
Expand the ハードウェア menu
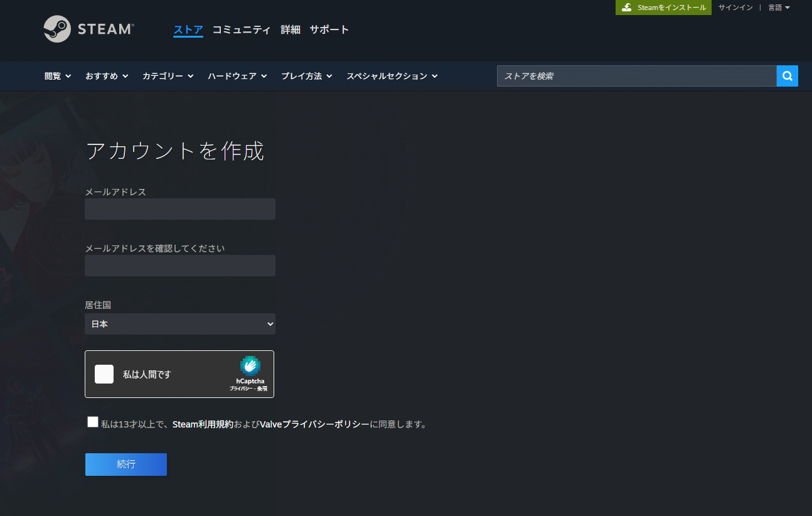pyautogui.click(x=237, y=76)
